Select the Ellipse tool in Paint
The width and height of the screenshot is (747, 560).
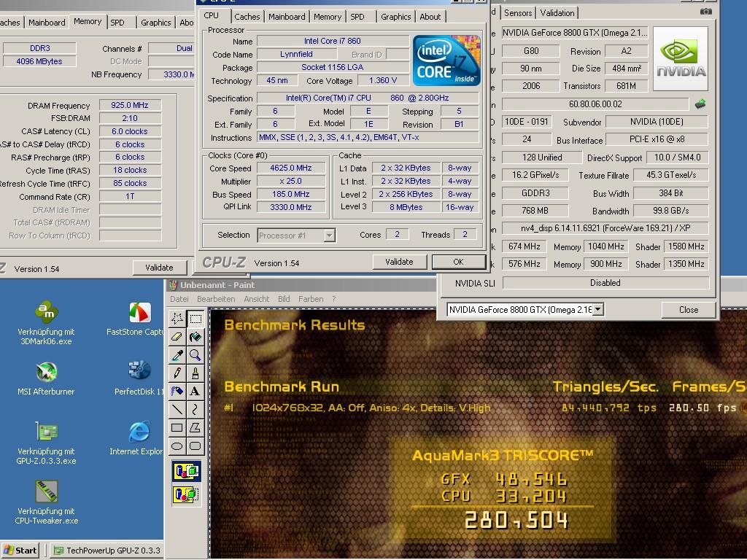pos(177,446)
